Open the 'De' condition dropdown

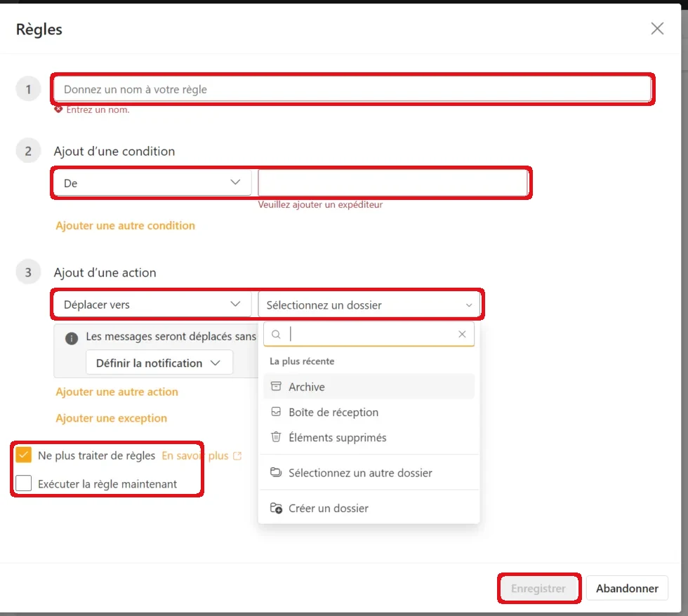[152, 183]
